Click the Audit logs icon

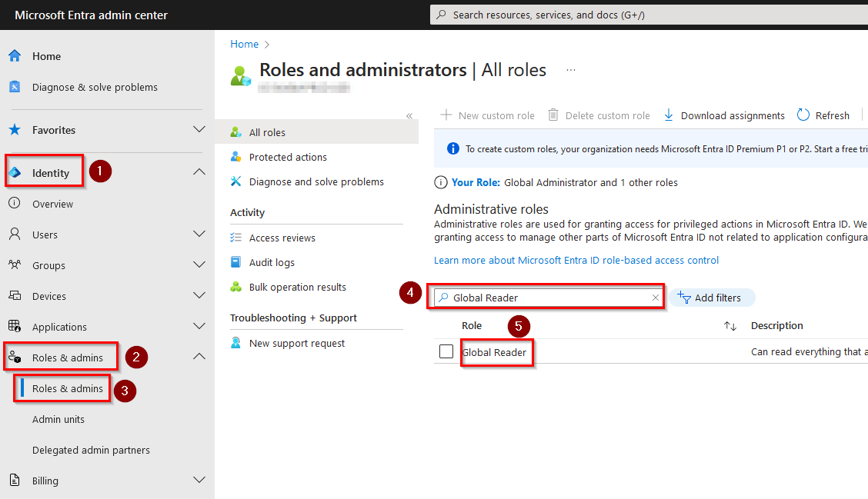tap(236, 261)
